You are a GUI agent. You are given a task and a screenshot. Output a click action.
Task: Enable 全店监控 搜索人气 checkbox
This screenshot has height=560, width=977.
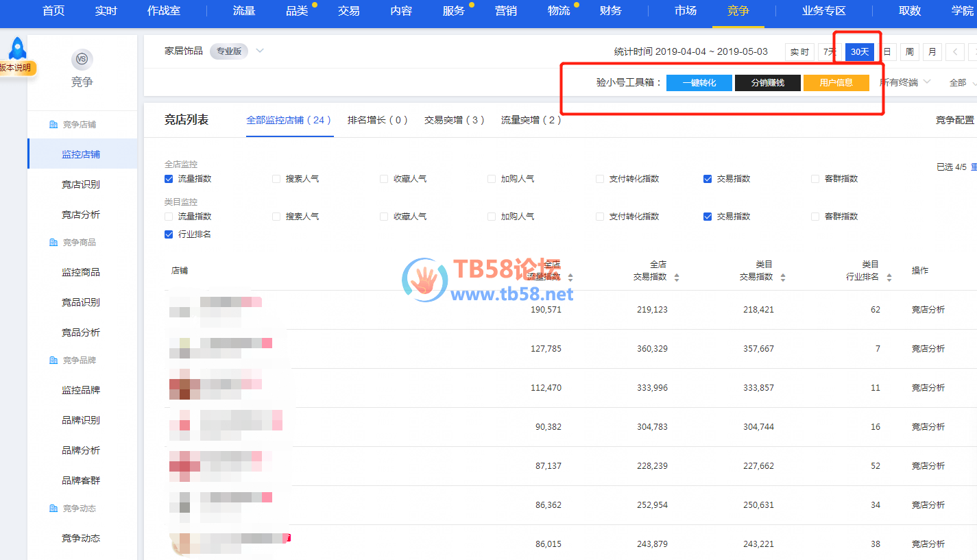pos(276,179)
